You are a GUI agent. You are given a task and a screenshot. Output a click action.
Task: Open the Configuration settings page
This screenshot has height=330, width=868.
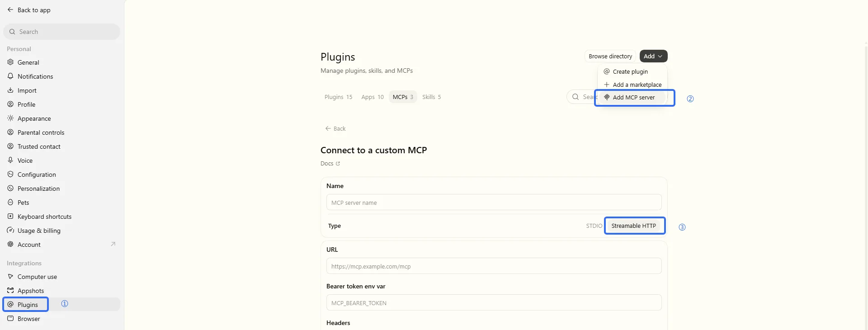click(61, 174)
